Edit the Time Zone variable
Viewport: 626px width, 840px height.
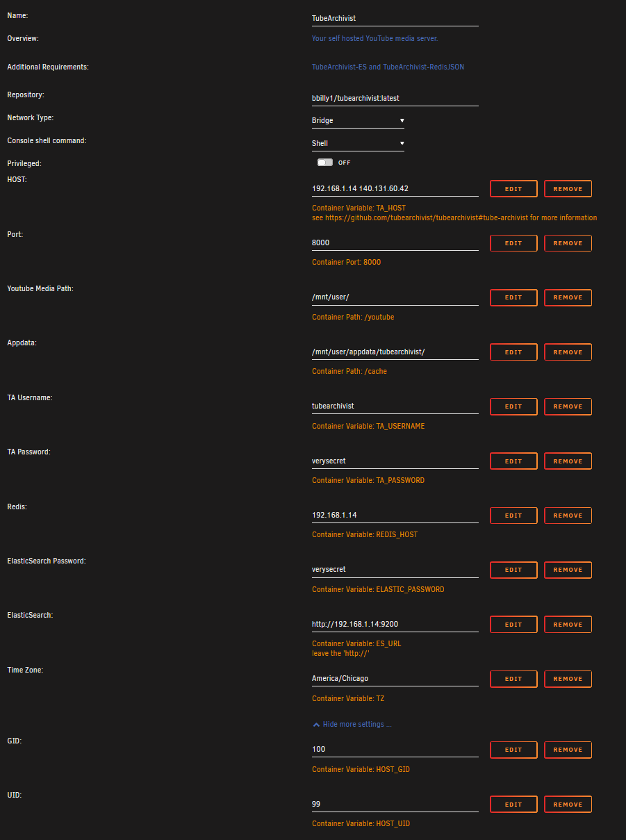(x=513, y=679)
